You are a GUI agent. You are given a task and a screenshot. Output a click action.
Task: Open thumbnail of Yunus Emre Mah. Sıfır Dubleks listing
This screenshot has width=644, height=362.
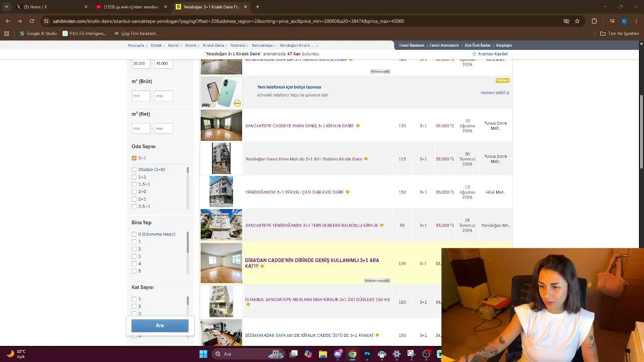[x=221, y=158]
